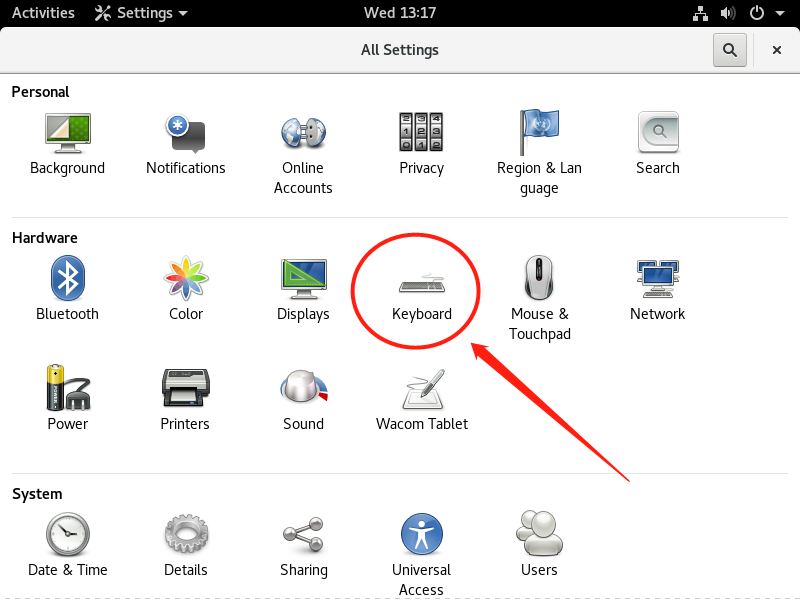Open Network settings
800x600 pixels.
point(658,290)
